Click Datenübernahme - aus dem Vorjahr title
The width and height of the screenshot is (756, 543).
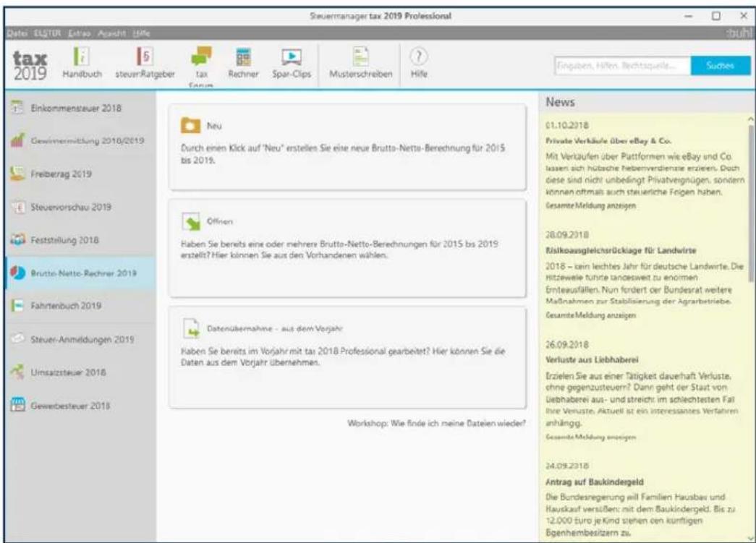(274, 328)
